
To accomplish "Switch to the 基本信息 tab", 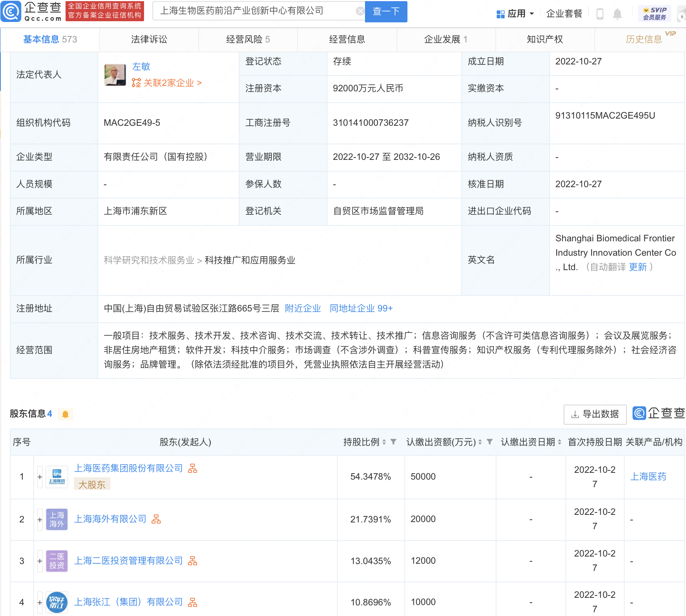I will 50,39.
